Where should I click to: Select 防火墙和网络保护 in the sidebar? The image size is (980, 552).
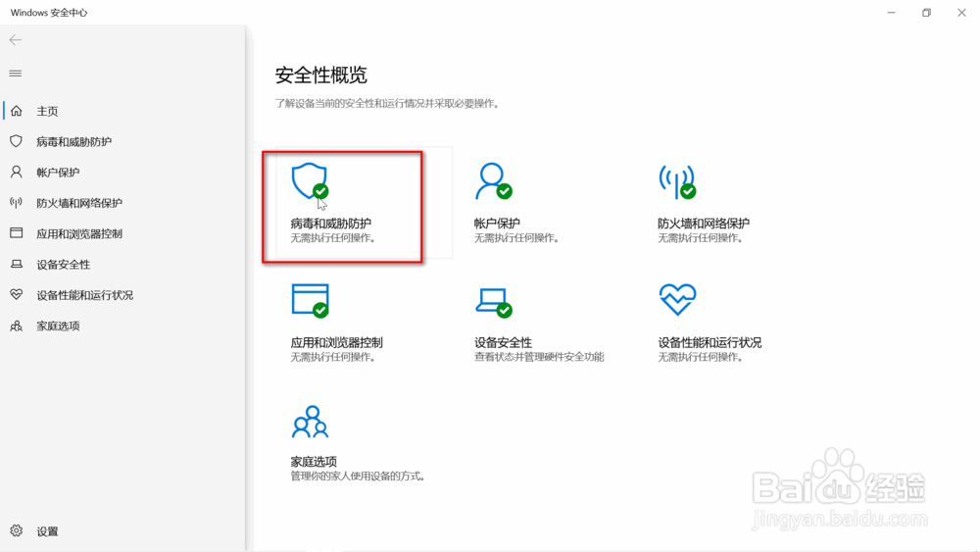[79, 203]
